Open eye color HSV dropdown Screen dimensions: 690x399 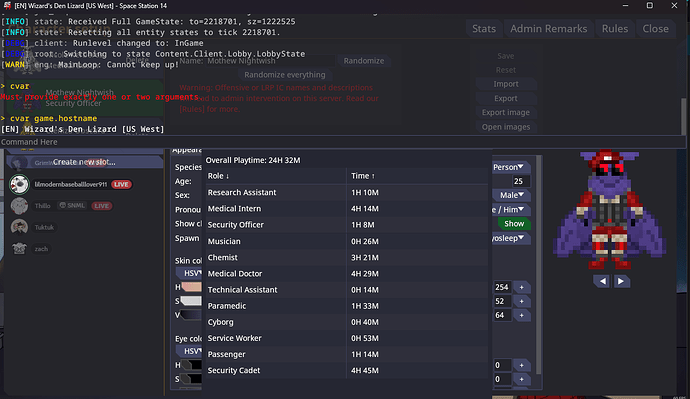[x=189, y=351]
